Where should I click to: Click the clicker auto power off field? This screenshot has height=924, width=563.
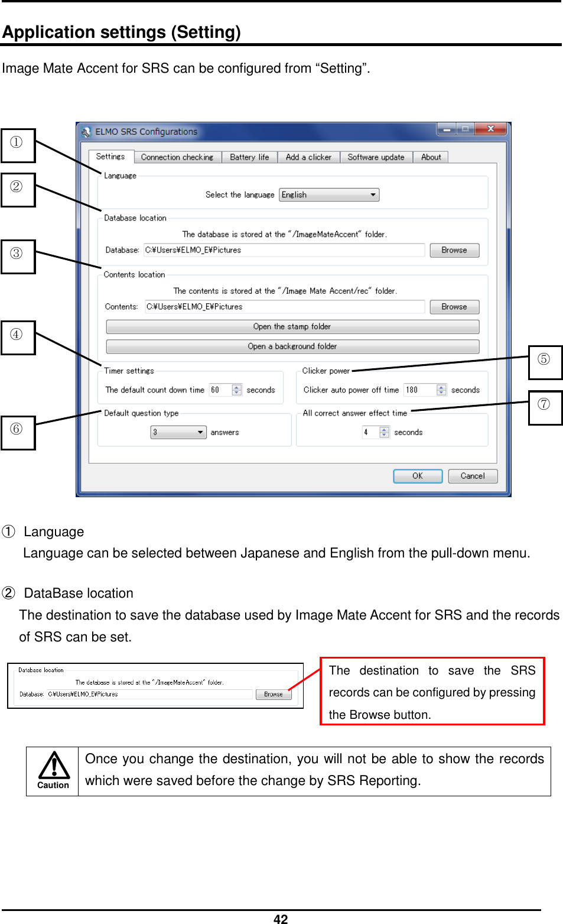point(419,390)
